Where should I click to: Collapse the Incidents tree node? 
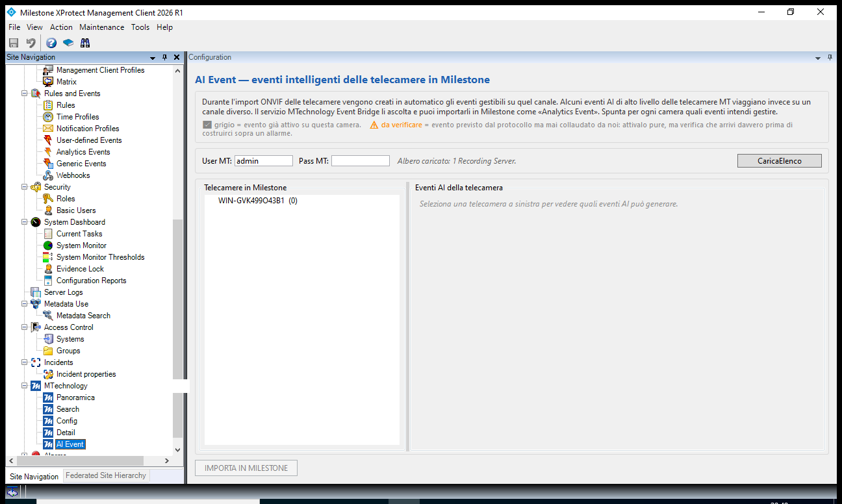(x=25, y=362)
